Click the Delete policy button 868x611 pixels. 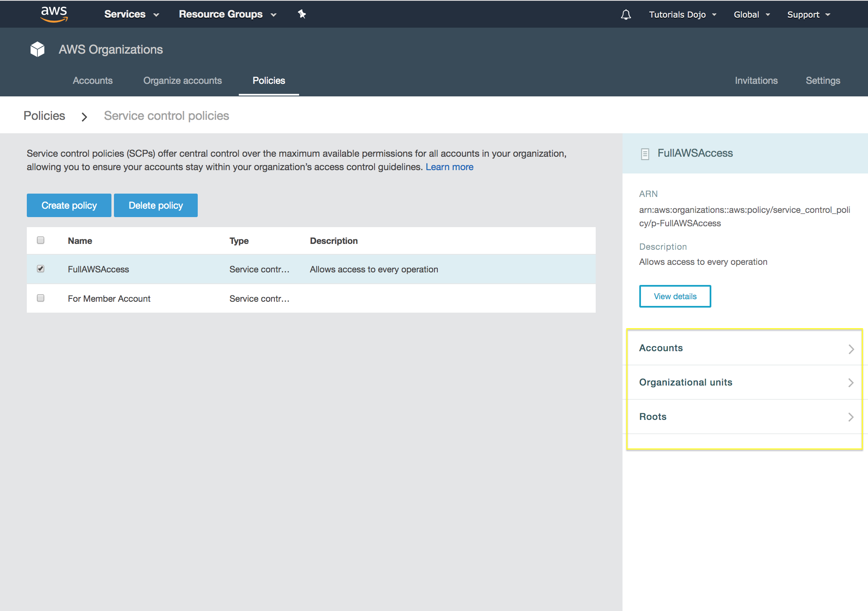(x=156, y=205)
